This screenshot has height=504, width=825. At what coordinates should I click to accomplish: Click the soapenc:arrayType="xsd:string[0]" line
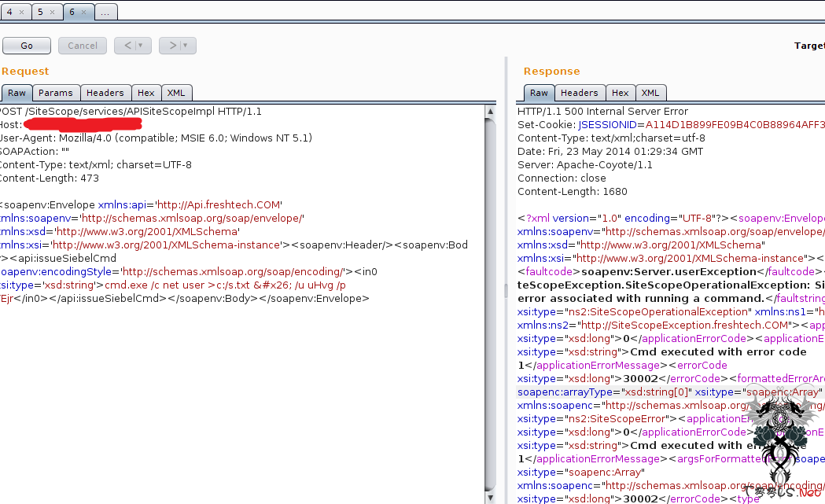click(x=670, y=392)
